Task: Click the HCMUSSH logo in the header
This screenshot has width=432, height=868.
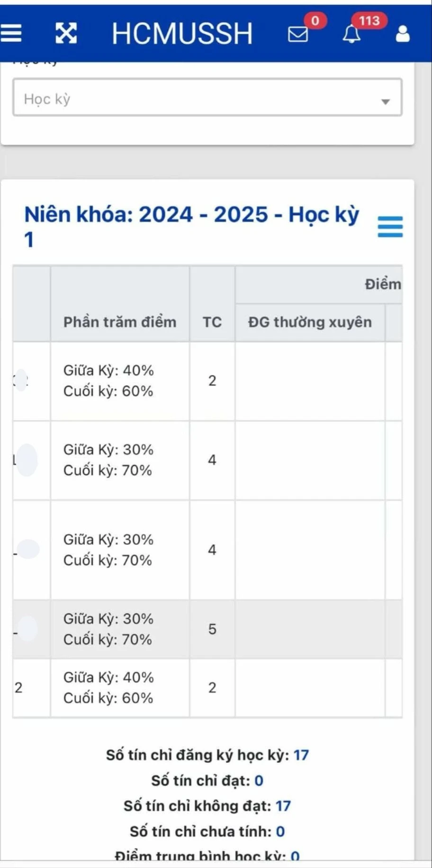Action: tap(181, 33)
